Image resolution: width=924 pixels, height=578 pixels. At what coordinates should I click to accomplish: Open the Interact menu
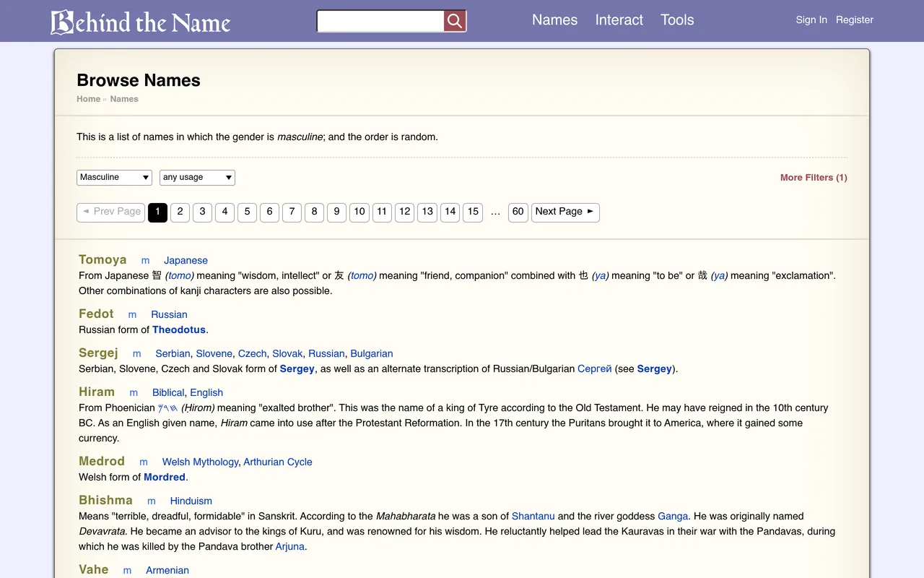619,20
